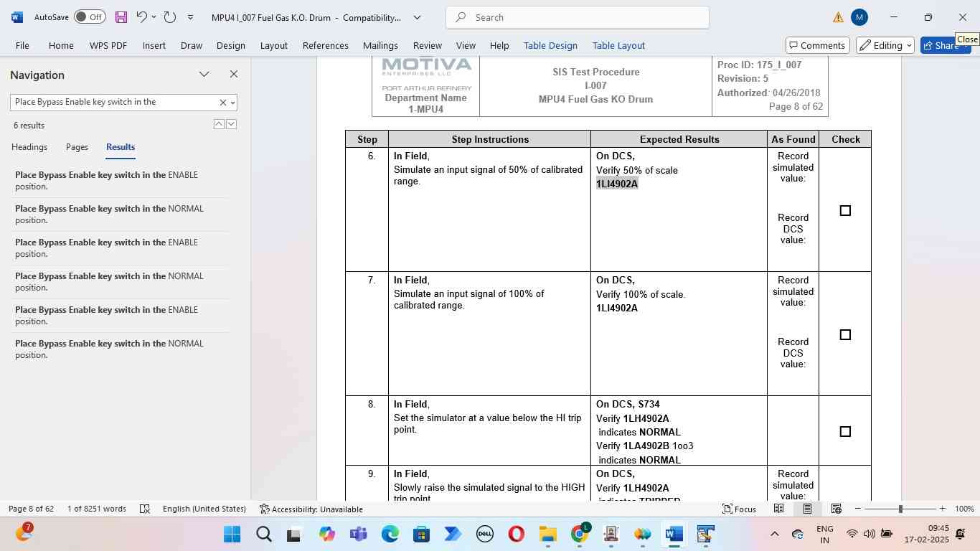The image size is (980, 551).
Task: Open the Table Layout tab
Action: coord(618,45)
